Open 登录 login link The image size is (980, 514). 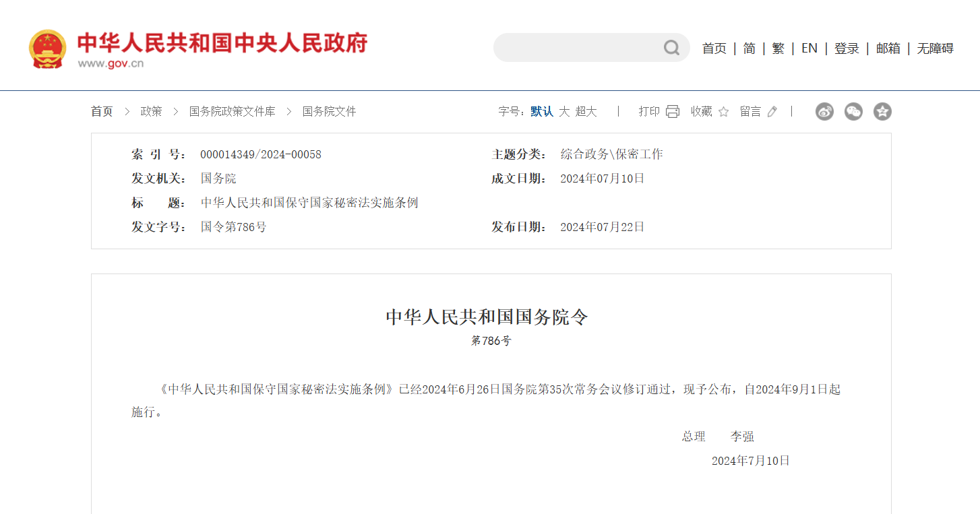coord(847,49)
